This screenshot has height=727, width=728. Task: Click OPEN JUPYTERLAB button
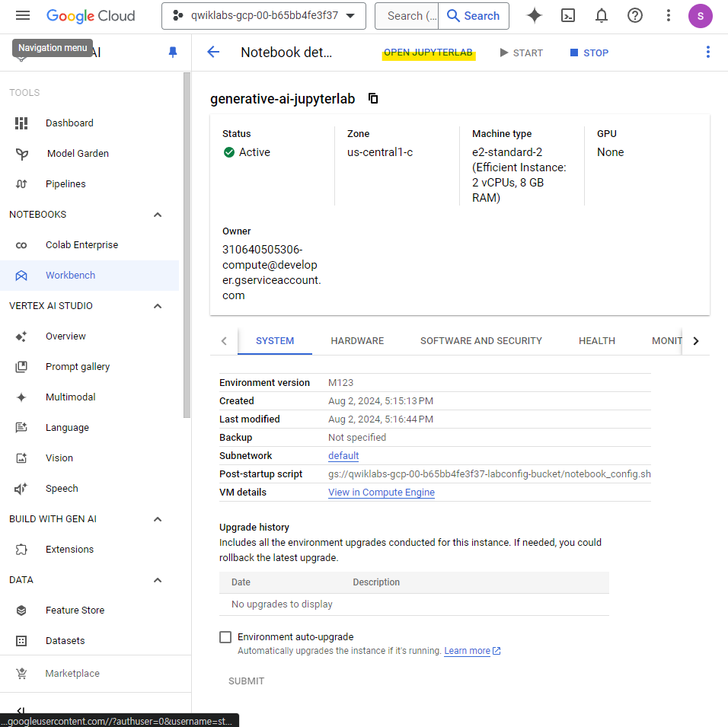428,53
